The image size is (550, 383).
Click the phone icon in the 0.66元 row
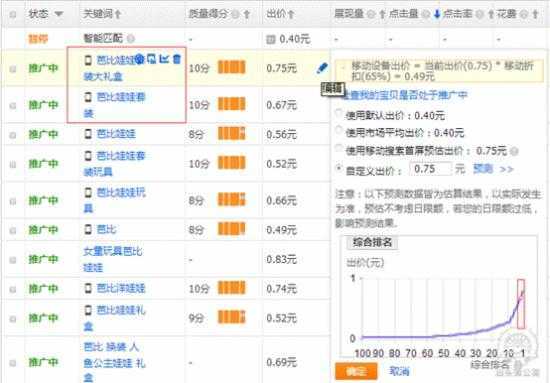[x=88, y=192]
